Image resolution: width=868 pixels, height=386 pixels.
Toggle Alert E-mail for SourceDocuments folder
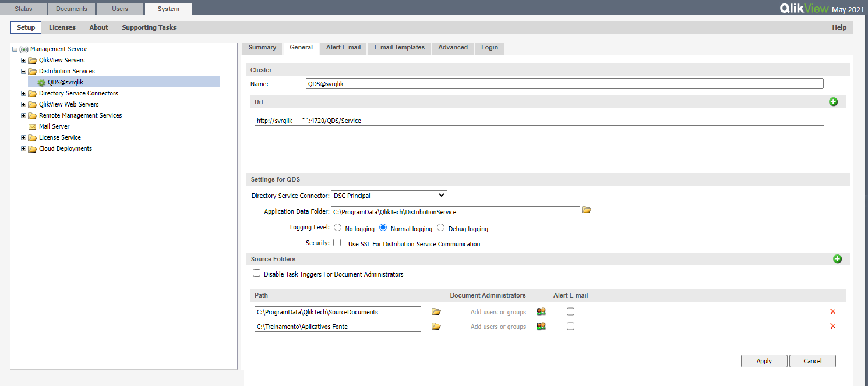pos(570,311)
